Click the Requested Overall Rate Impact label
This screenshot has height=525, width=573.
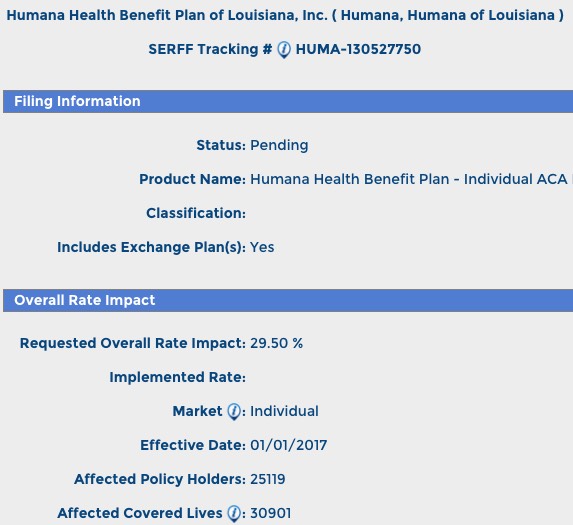pyautogui.click(x=133, y=343)
